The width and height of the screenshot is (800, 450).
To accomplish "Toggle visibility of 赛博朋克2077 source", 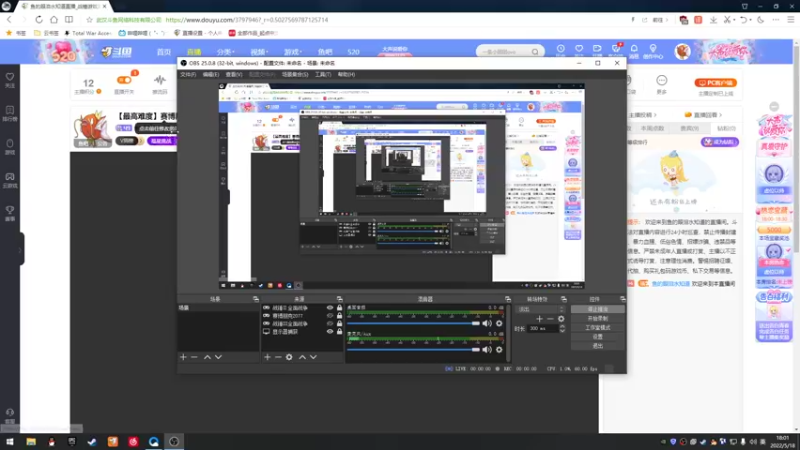I will pyautogui.click(x=330, y=316).
